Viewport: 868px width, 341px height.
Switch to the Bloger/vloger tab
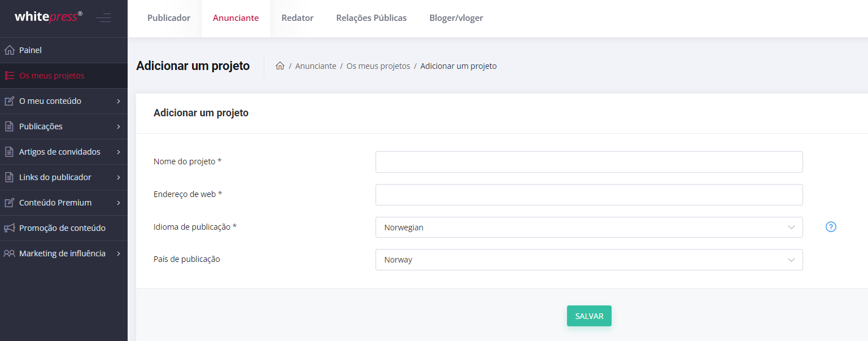(x=456, y=18)
